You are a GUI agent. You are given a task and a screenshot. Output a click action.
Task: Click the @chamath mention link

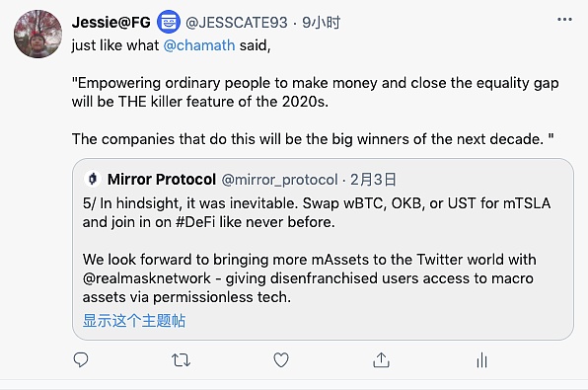199,45
